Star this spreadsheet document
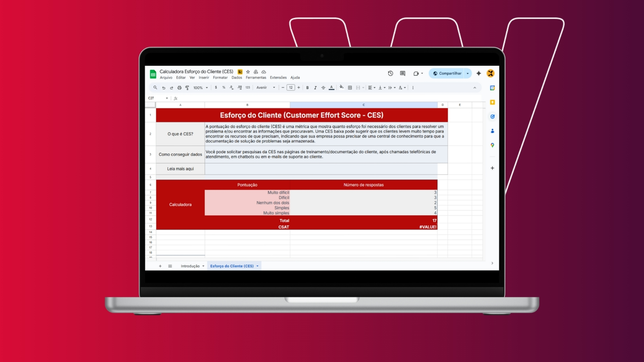This screenshot has width=644, height=362. point(248,72)
